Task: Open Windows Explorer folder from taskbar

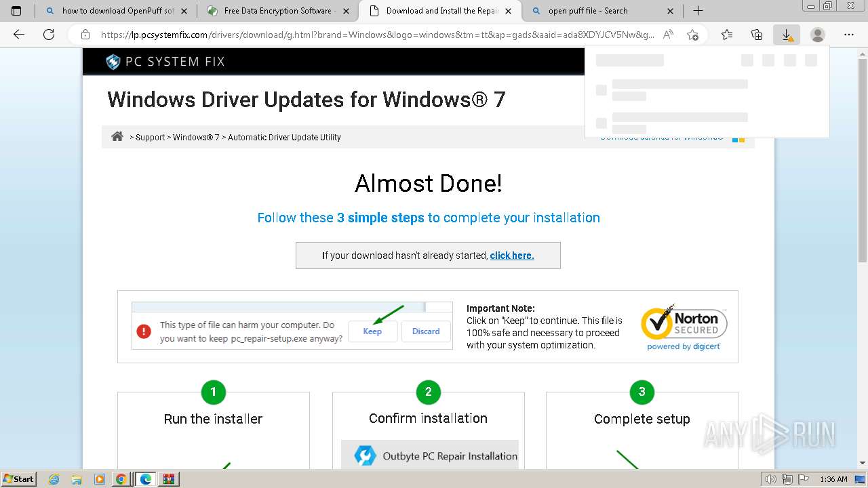Action: point(77,479)
